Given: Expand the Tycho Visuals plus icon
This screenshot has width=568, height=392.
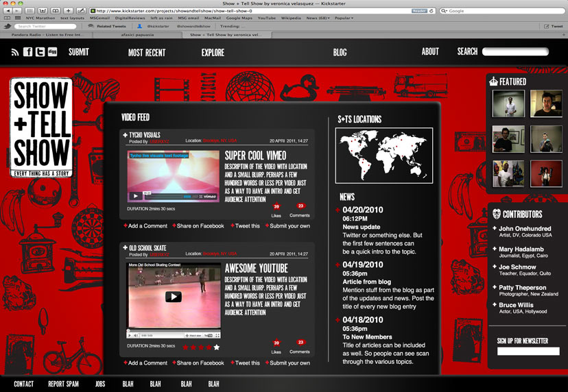Looking at the screenshot, I should [125, 135].
